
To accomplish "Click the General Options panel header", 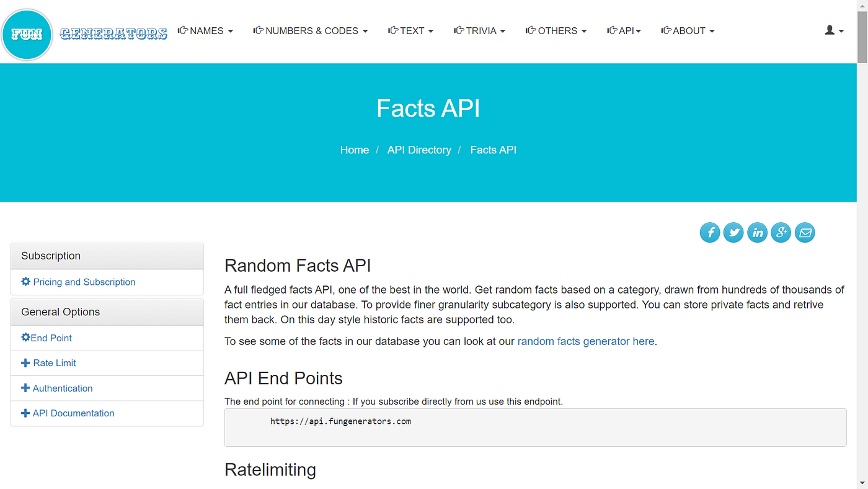I will coord(107,312).
